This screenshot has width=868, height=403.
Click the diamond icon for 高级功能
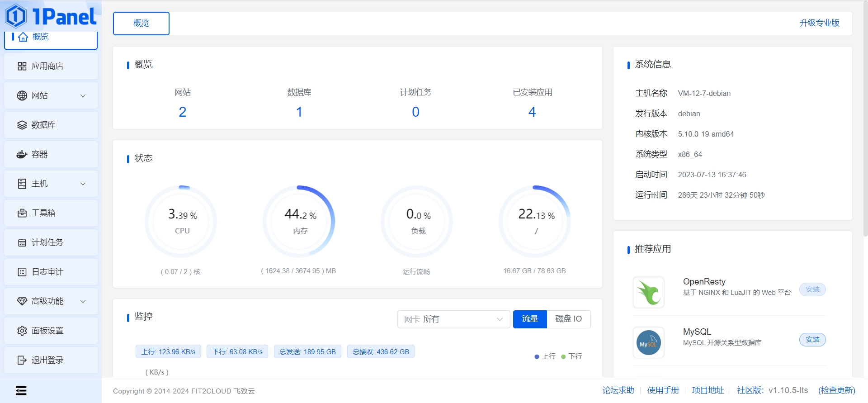click(x=22, y=301)
